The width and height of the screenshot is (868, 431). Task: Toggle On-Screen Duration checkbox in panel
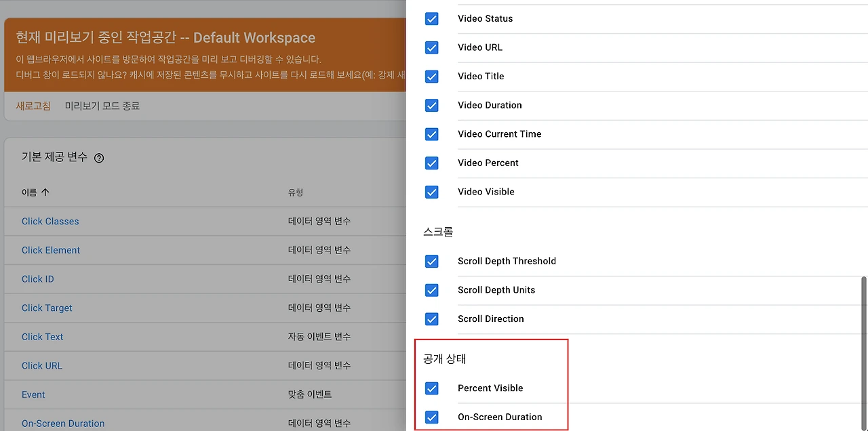click(432, 417)
